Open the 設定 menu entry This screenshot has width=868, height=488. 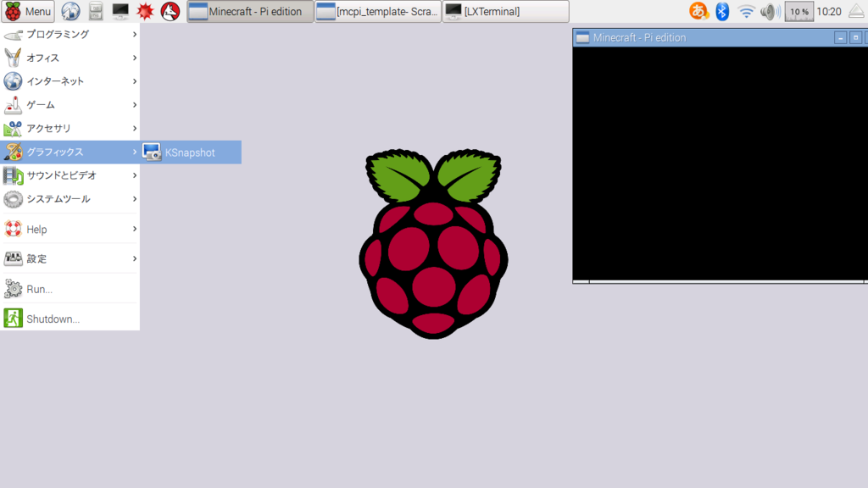point(70,258)
